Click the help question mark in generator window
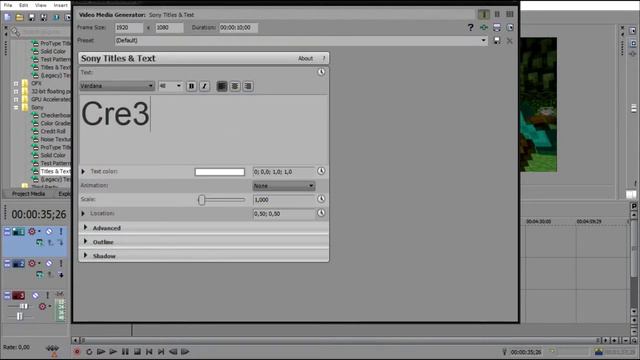Viewport: 640px width, 360px height. coord(471,27)
